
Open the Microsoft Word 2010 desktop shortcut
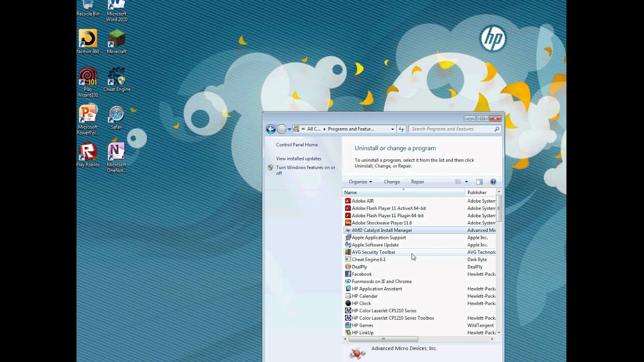click(x=117, y=10)
